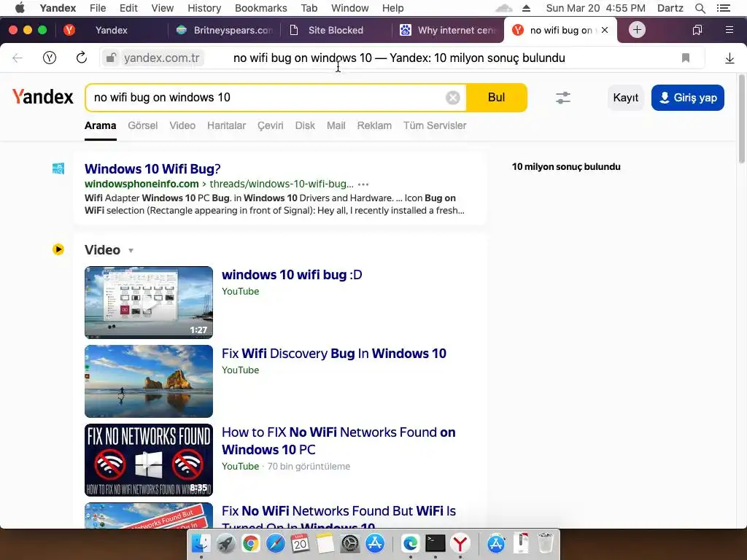The width and height of the screenshot is (747, 560).
Task: Switch to the first Yandex tab
Action: [111, 30]
